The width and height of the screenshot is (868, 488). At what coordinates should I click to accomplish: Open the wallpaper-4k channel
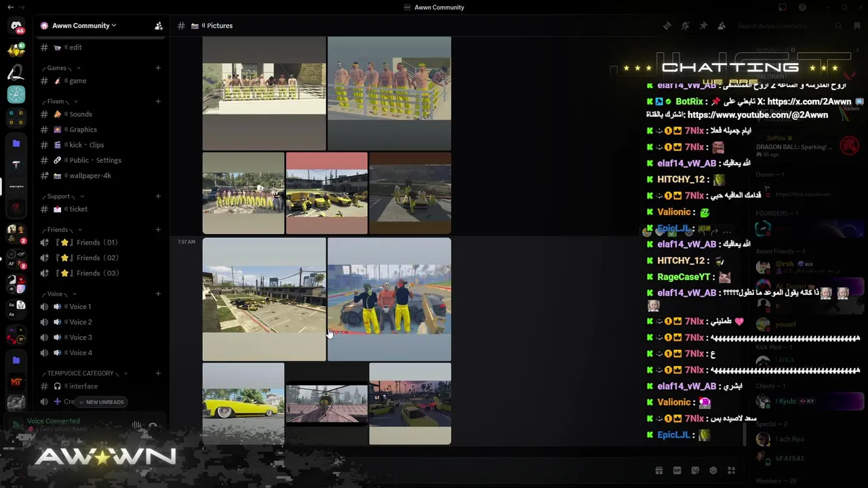(x=102, y=176)
